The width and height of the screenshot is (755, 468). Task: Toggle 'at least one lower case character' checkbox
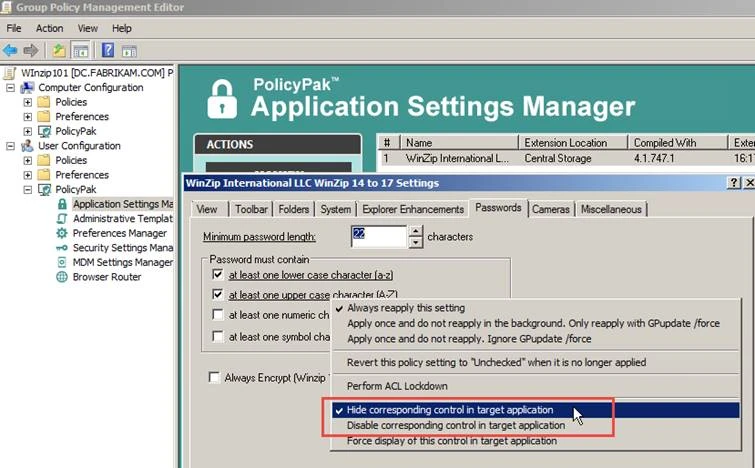217,274
